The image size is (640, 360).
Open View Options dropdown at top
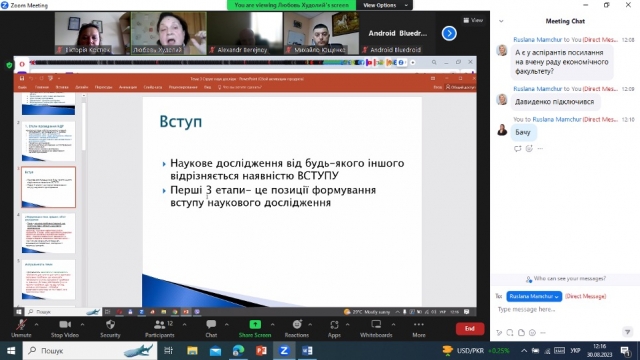click(384, 5)
